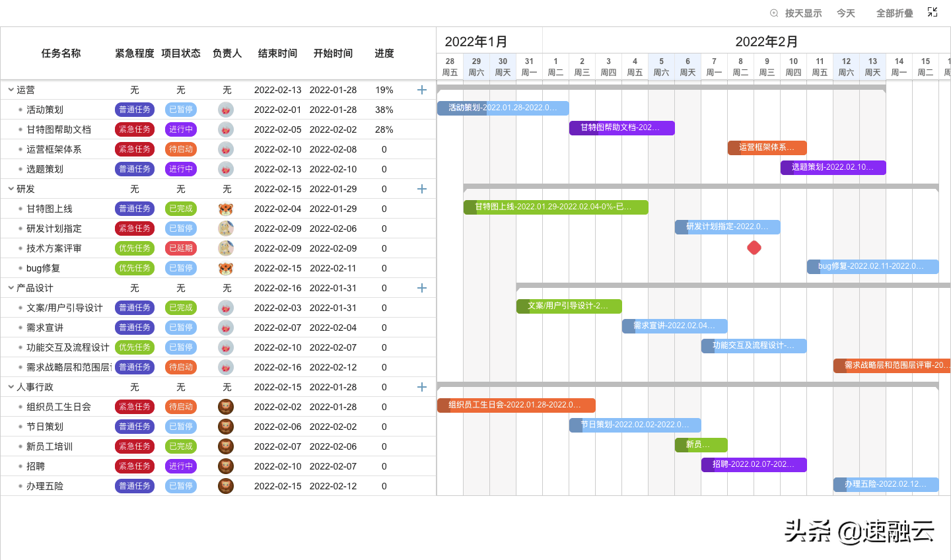
Task: Sort by 进度 column header
Action: [x=384, y=53]
